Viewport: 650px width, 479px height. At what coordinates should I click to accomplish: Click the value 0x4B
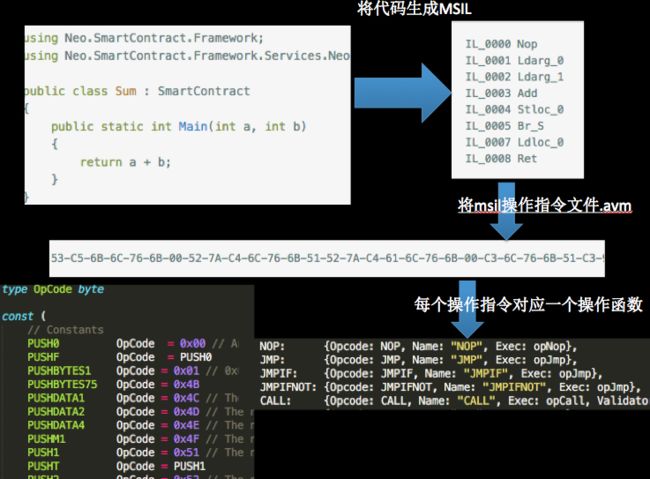tap(187, 385)
